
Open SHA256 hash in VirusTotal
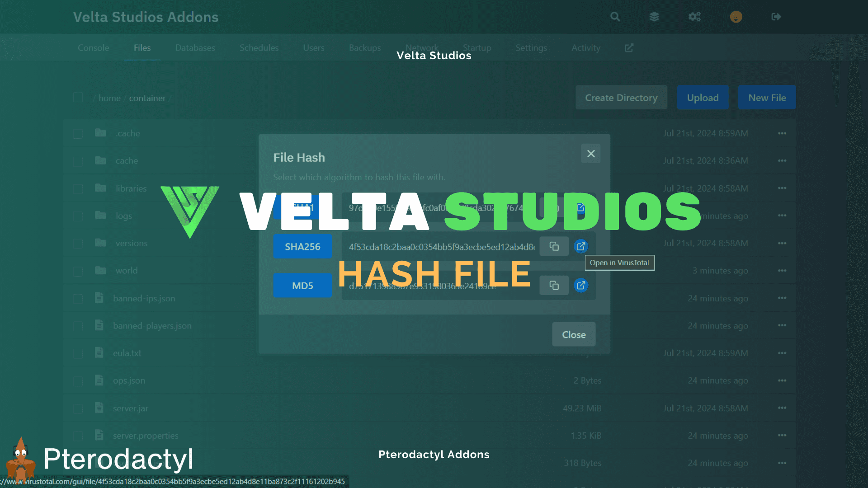581,246
